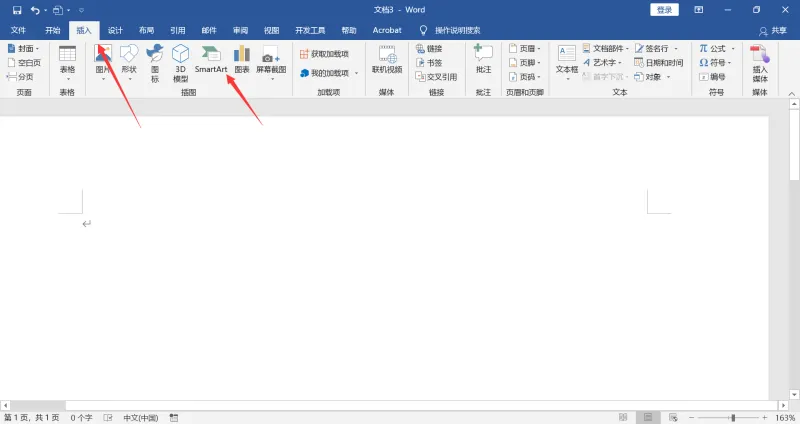The height and width of the screenshot is (424, 800).
Task: Open the 页码 page number dropdown
Action: click(524, 77)
